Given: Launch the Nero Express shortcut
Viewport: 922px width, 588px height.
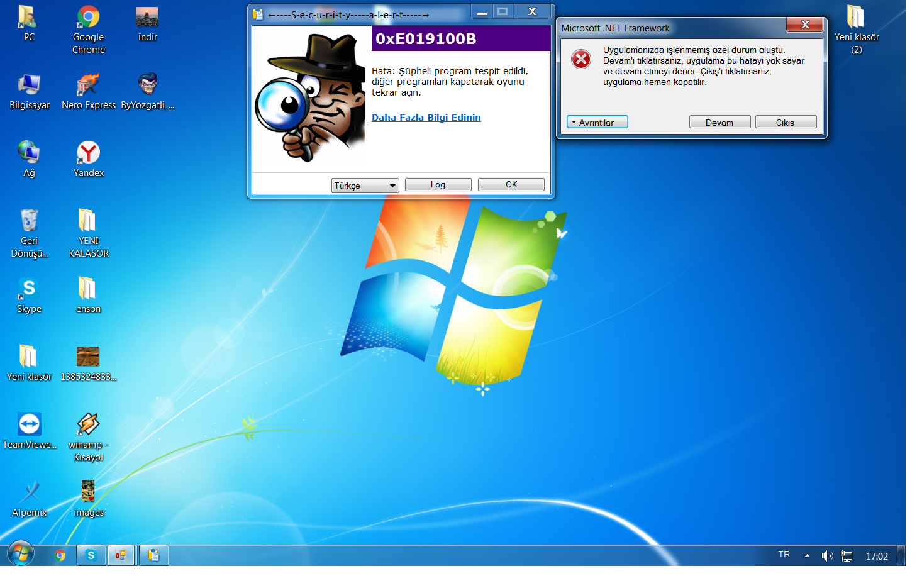Looking at the screenshot, I should click(89, 91).
